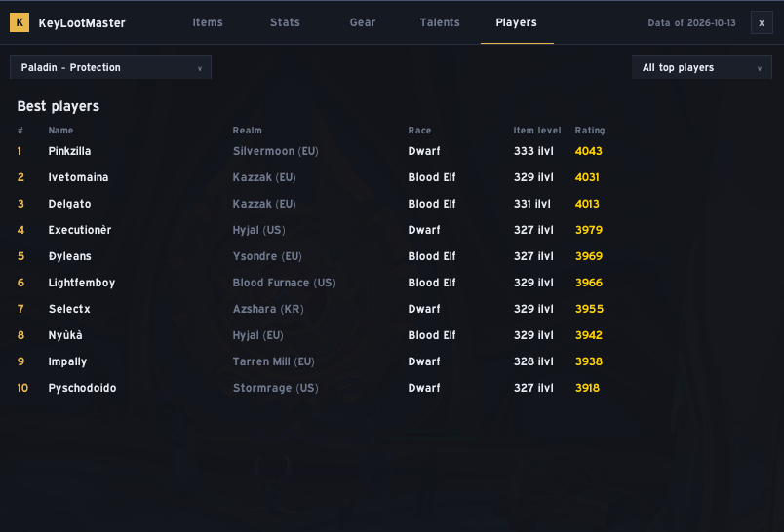
Task: Select player Delgato
Action: 69,204
